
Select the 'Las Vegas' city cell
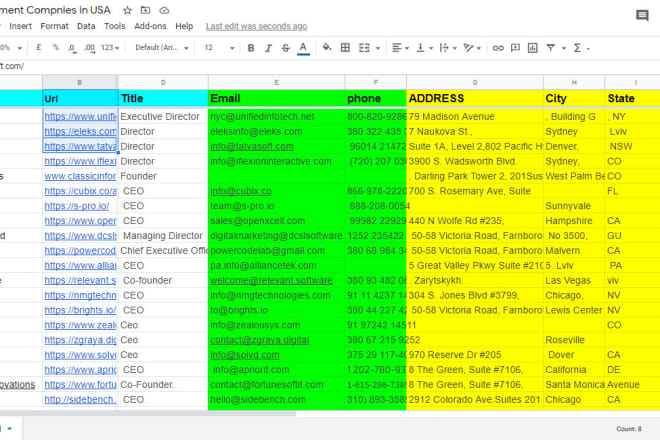coord(574,280)
